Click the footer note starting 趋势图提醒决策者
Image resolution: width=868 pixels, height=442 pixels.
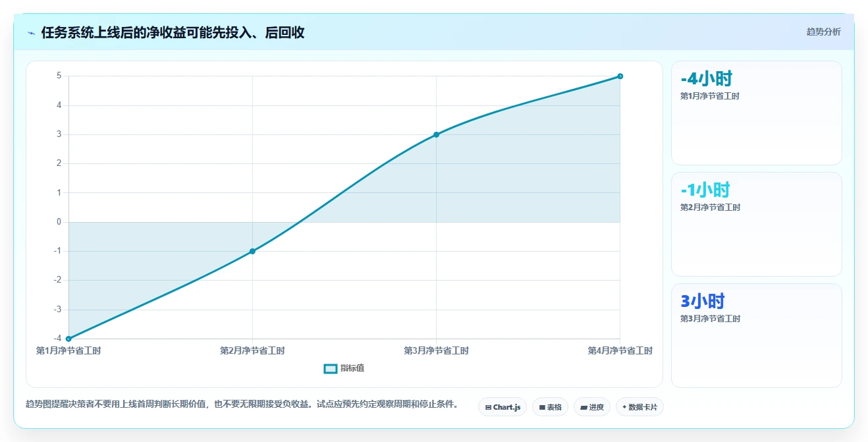pyautogui.click(x=242, y=404)
